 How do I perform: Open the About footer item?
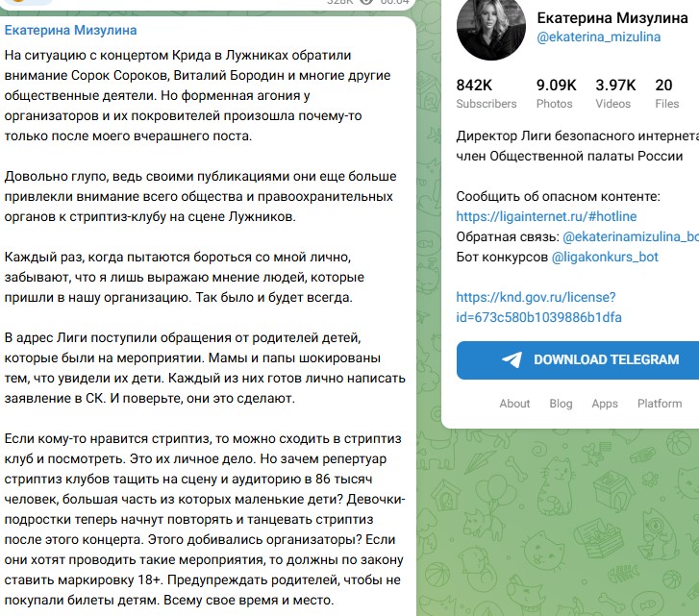[514, 403]
